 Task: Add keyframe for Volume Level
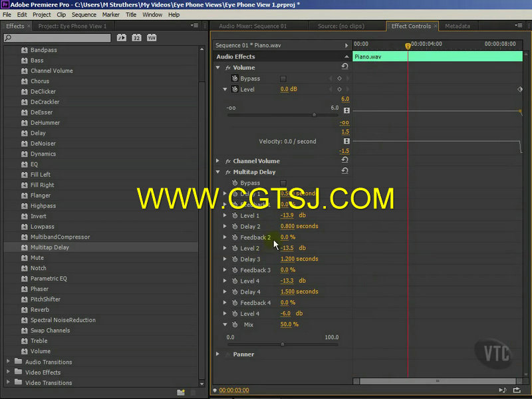(339, 89)
